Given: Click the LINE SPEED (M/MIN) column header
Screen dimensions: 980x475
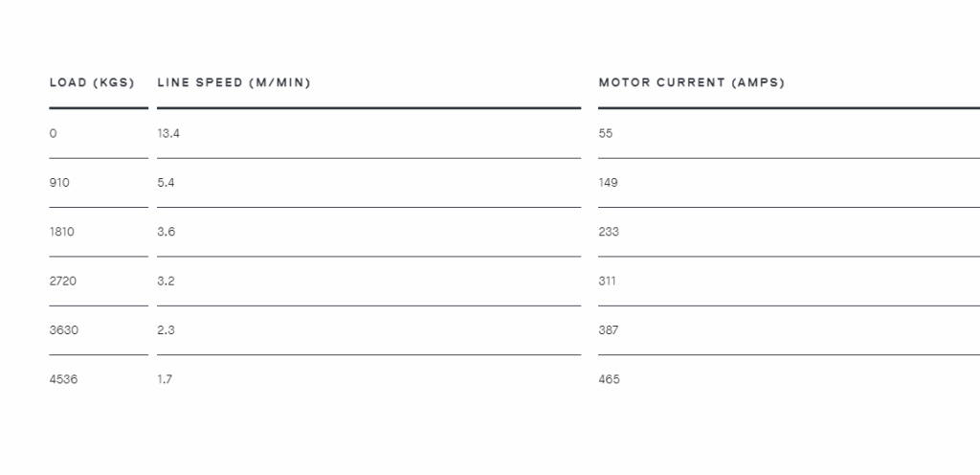Looking at the screenshot, I should (x=234, y=82).
